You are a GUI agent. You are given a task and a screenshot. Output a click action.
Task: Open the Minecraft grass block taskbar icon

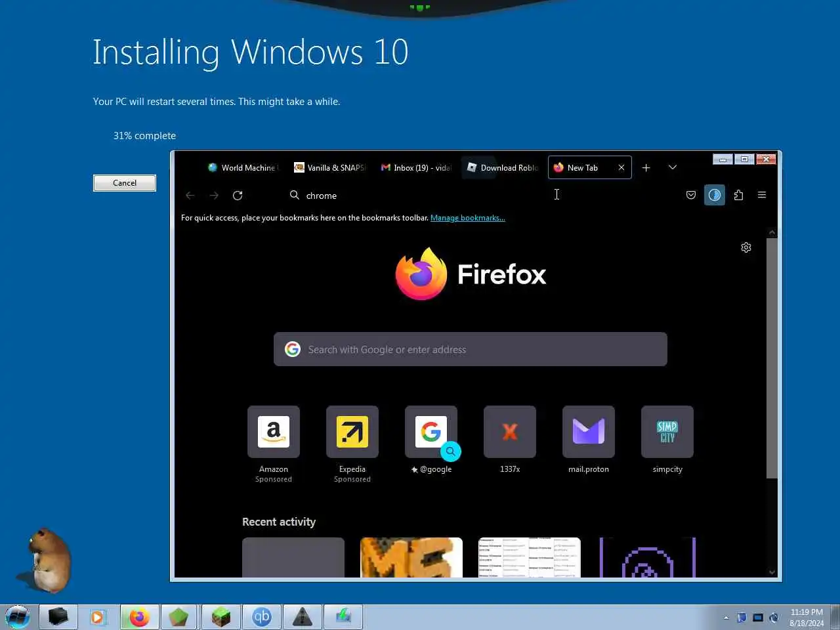coord(220,617)
